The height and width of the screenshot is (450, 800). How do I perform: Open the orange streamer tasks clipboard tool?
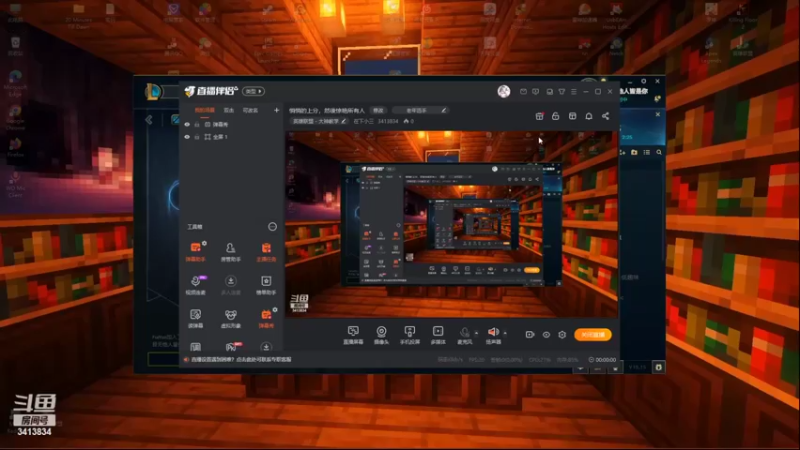[x=266, y=252]
